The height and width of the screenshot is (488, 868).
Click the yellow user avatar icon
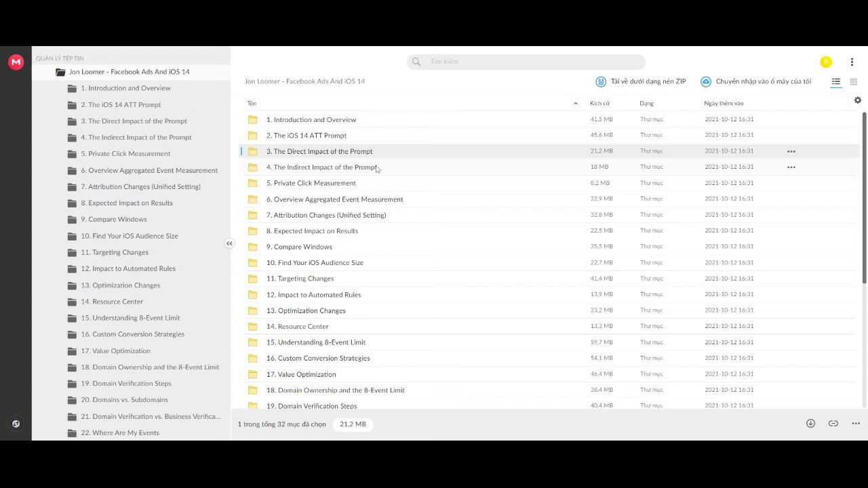pos(825,62)
